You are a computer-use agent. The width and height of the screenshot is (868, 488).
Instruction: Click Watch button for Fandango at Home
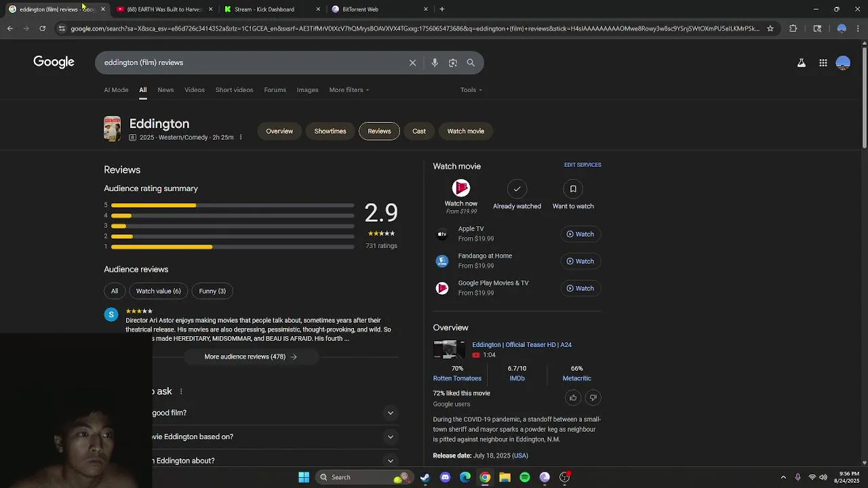(580, 262)
